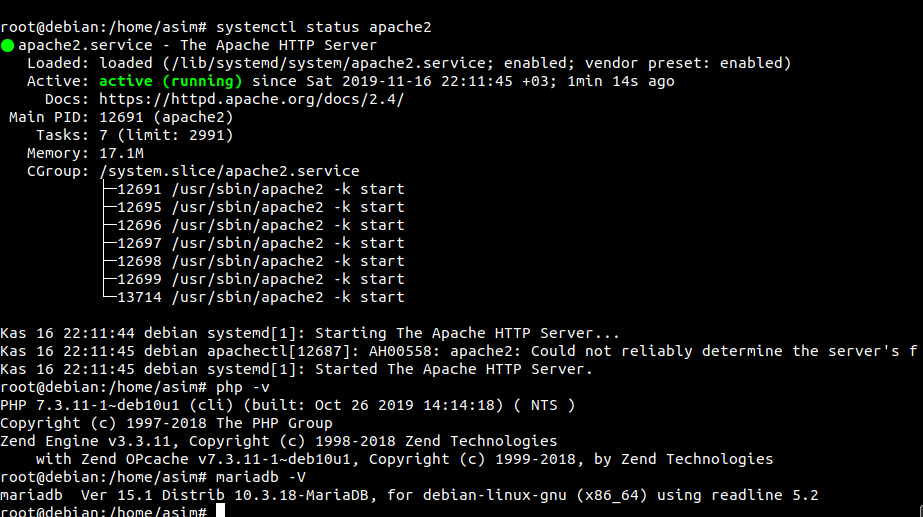Click the PHP 7.3.11 version line
The width and height of the screenshot is (923, 517).
click(x=288, y=406)
